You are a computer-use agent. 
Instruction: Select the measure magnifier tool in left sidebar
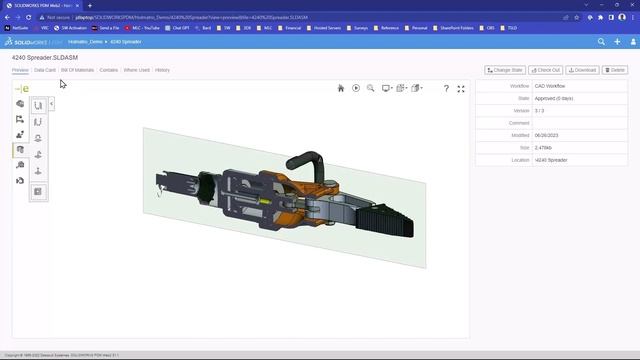(20, 165)
